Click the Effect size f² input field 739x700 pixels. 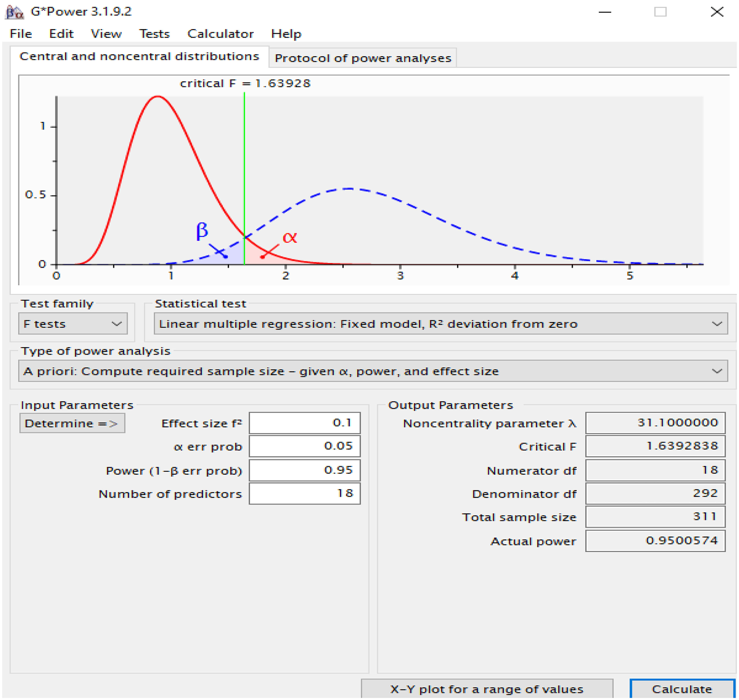(x=304, y=423)
